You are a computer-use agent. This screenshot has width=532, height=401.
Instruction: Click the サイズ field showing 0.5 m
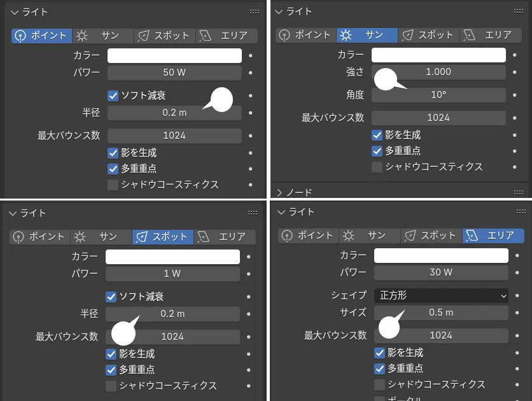click(x=441, y=313)
